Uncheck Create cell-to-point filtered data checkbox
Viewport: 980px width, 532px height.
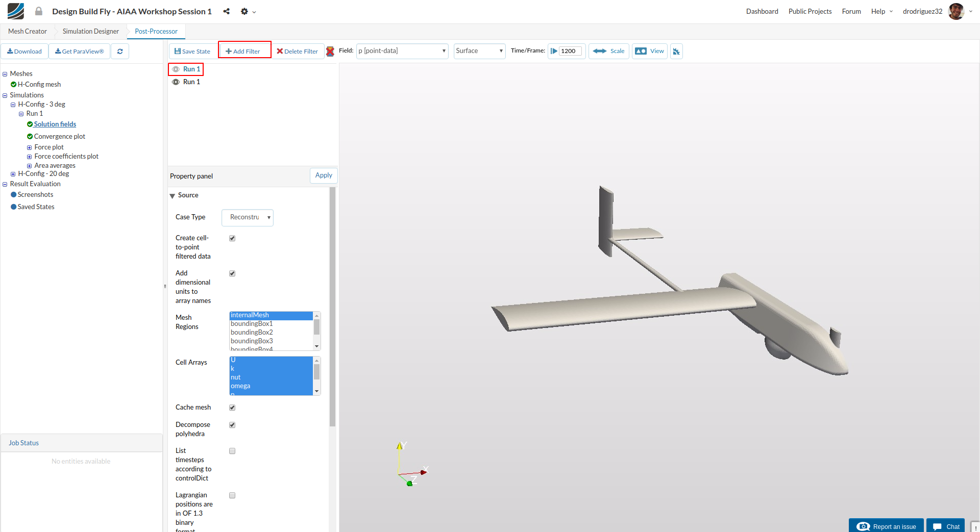coord(232,238)
